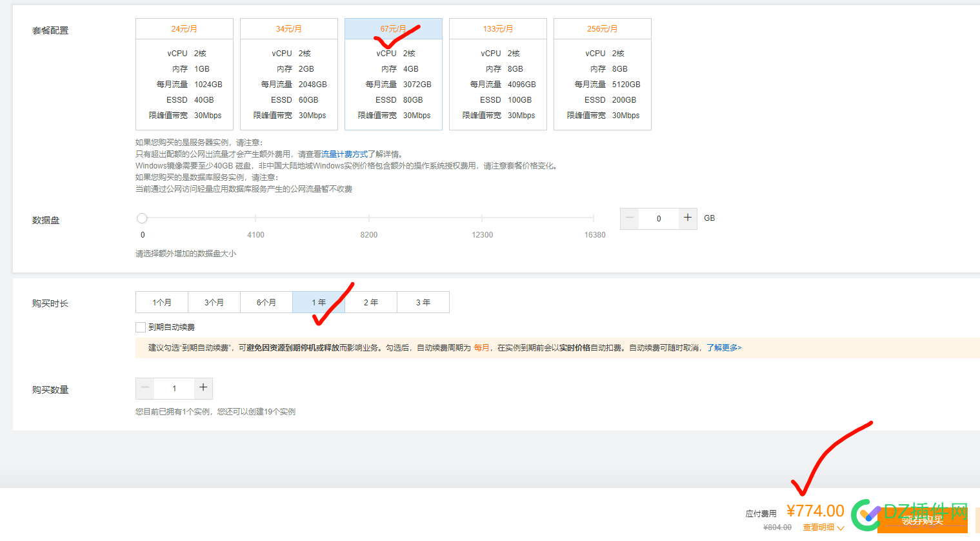Click the 16380 slider maximum label
This screenshot has height=541, width=980.
[x=595, y=235]
